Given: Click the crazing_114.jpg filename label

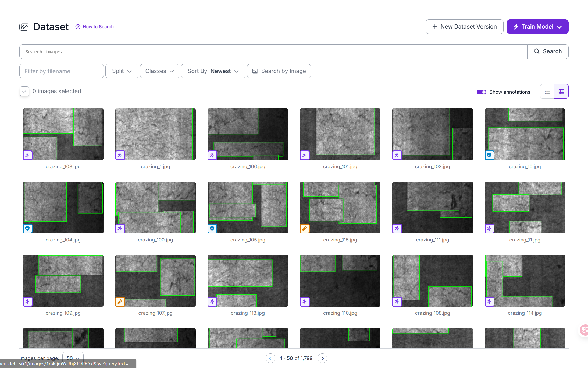Looking at the screenshot, I should 525,313.
